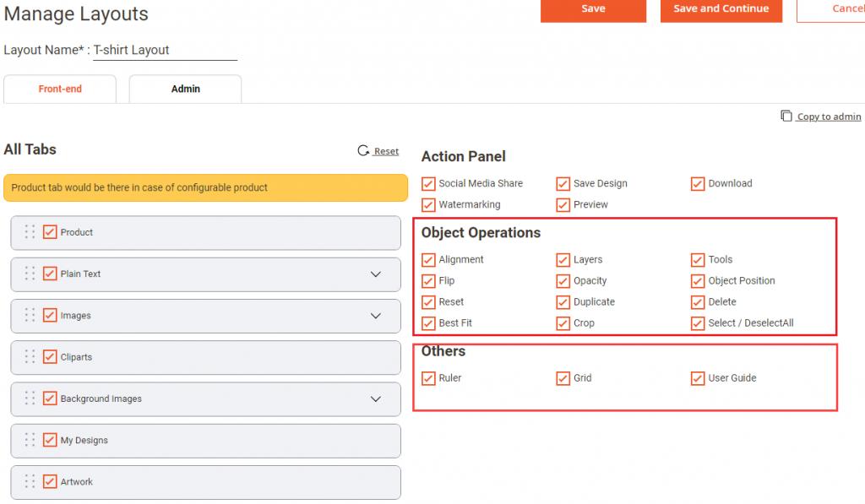
Task: Disable the Watermarking checkbox
Action: tap(428, 204)
